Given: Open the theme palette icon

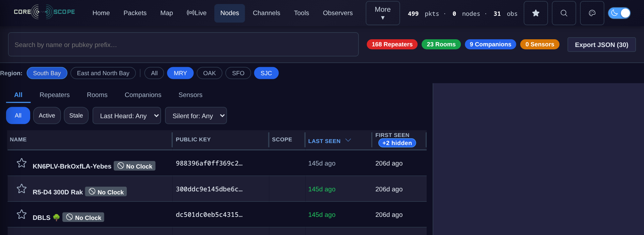Looking at the screenshot, I should click(592, 13).
